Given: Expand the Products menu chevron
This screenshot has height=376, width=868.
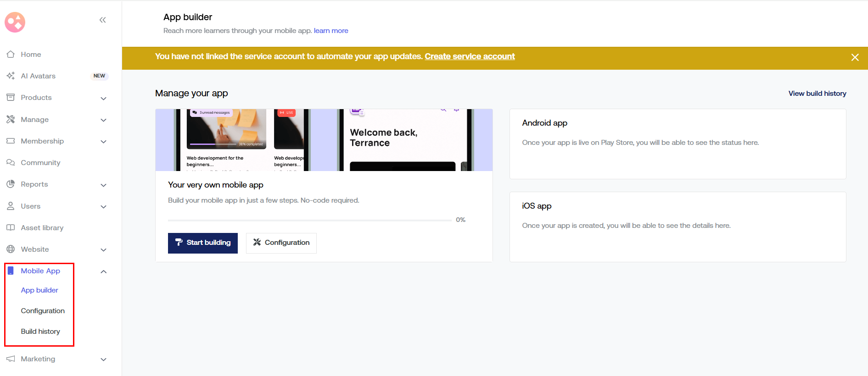Looking at the screenshot, I should pos(103,98).
